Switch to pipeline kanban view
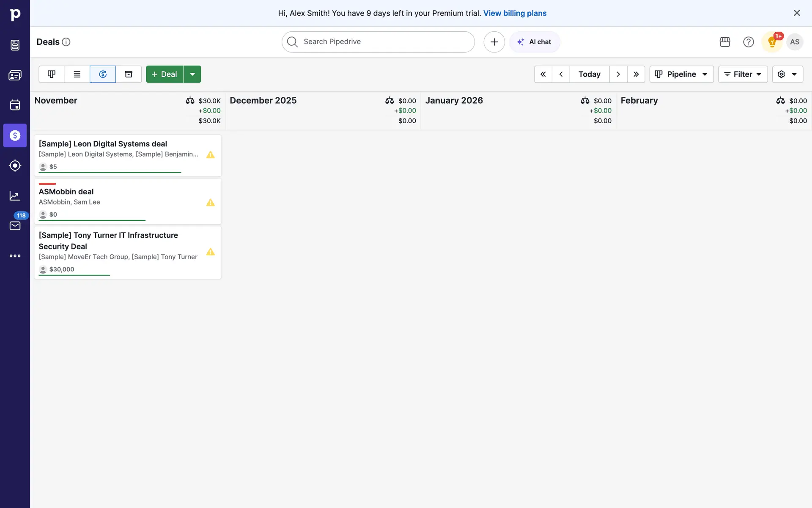Viewport: 812px width, 508px height. click(52, 74)
